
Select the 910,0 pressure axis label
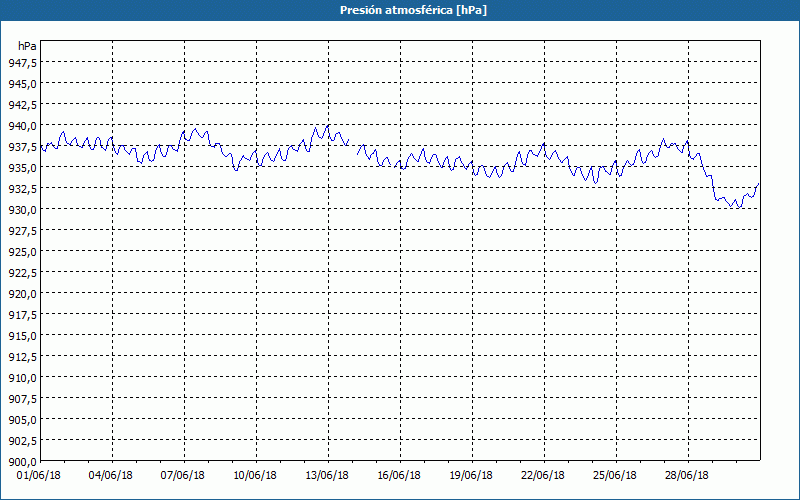(22, 378)
